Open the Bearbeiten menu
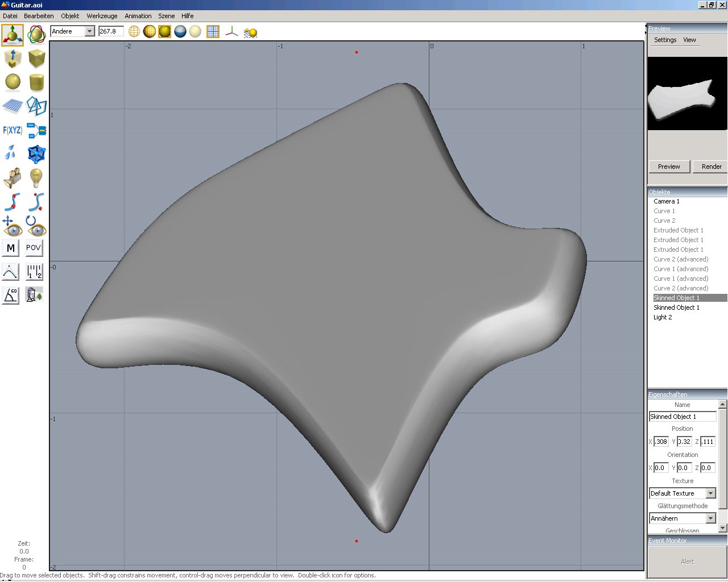728x582 pixels. click(39, 16)
